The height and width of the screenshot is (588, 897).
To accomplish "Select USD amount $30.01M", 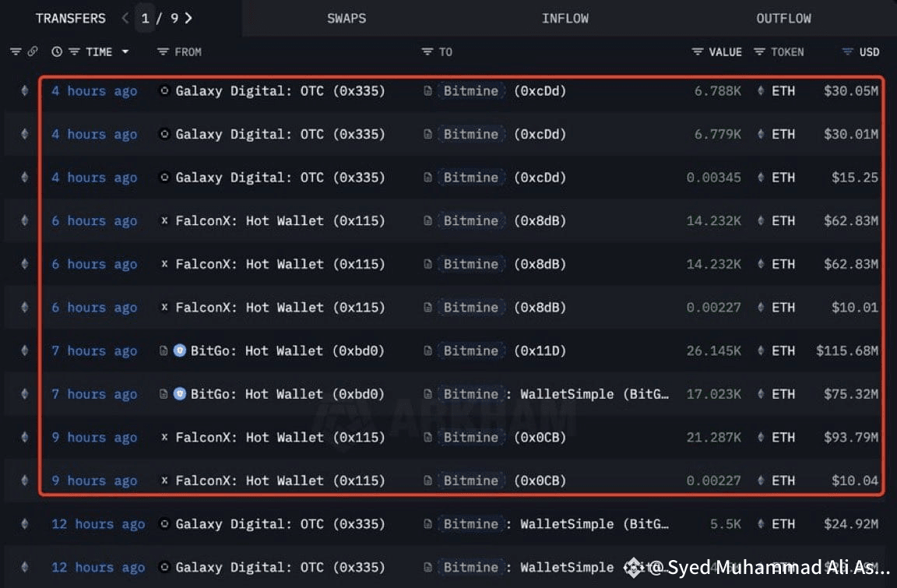I will tap(850, 134).
